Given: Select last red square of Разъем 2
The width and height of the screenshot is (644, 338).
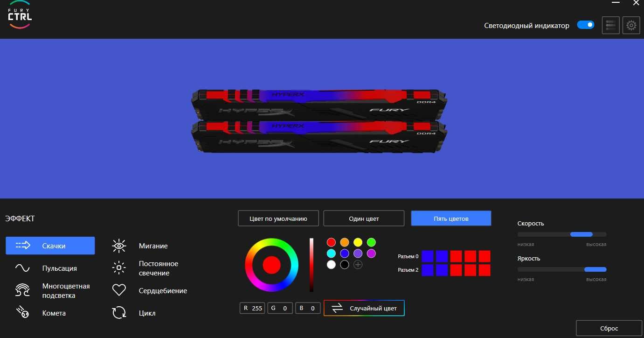Looking at the screenshot, I should click(485, 270).
